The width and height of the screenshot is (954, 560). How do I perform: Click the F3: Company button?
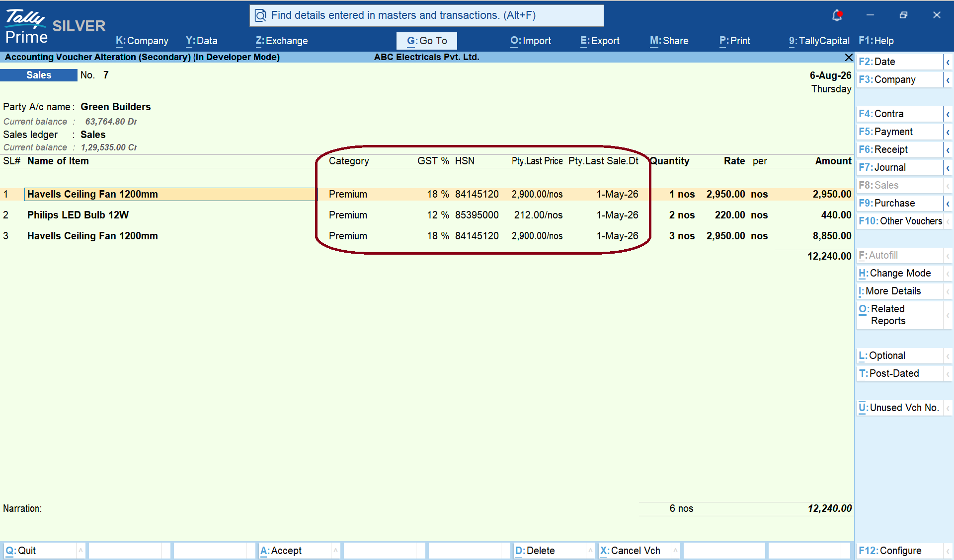[900, 80]
